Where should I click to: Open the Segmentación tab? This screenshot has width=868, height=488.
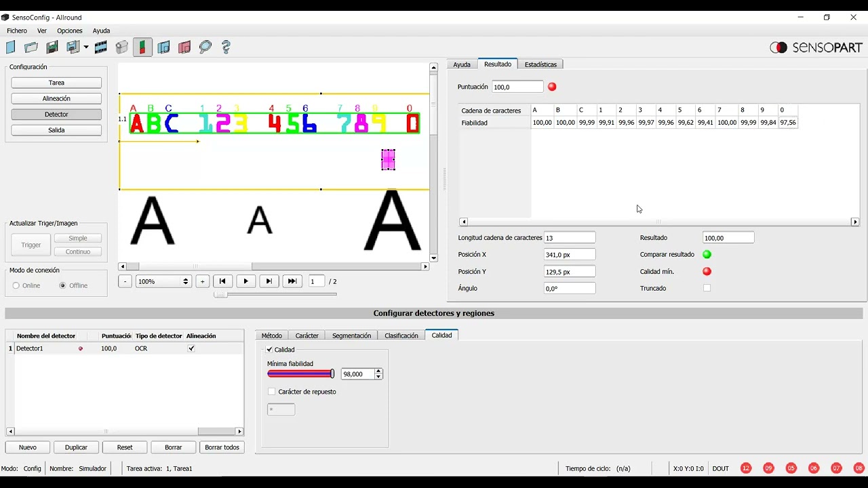pyautogui.click(x=351, y=335)
